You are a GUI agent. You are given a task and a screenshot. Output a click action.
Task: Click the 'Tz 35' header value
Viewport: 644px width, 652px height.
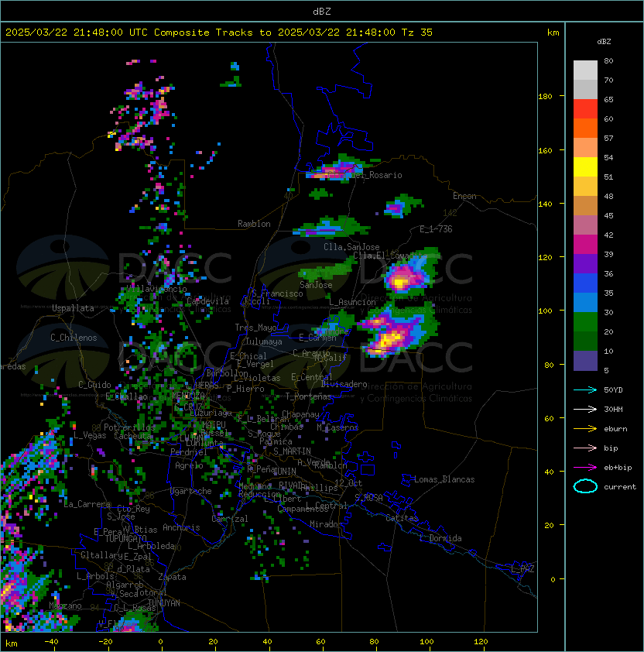tap(417, 33)
